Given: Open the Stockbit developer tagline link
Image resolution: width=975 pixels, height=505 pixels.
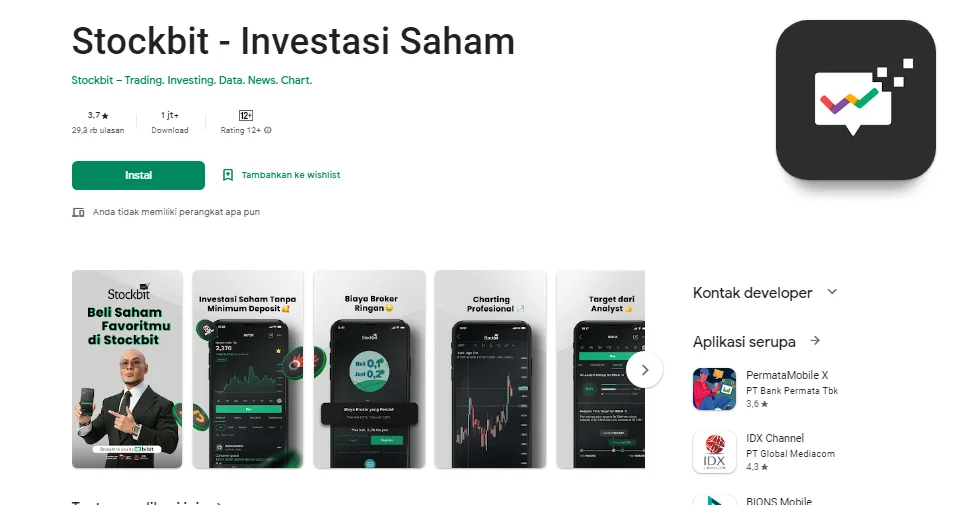Looking at the screenshot, I should tap(192, 80).
